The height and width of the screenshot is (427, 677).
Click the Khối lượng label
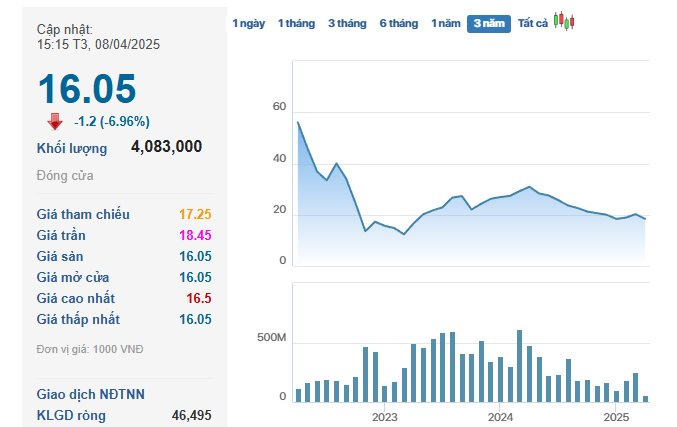[x=72, y=149]
